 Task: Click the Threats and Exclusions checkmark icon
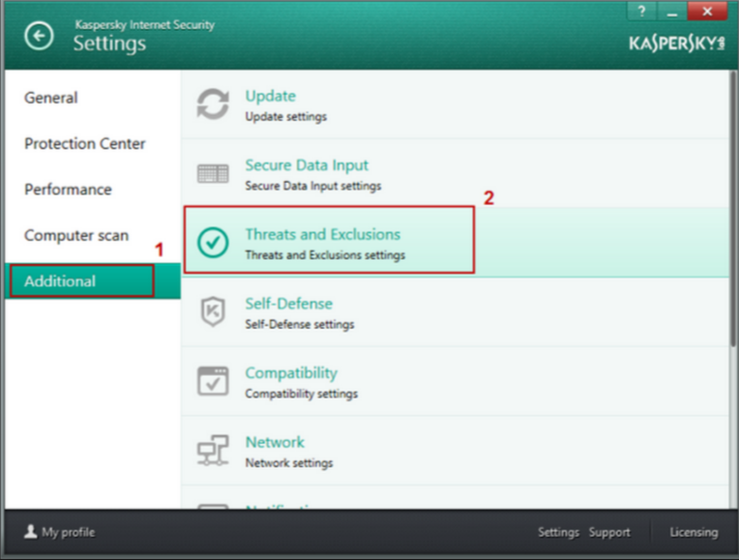(213, 243)
